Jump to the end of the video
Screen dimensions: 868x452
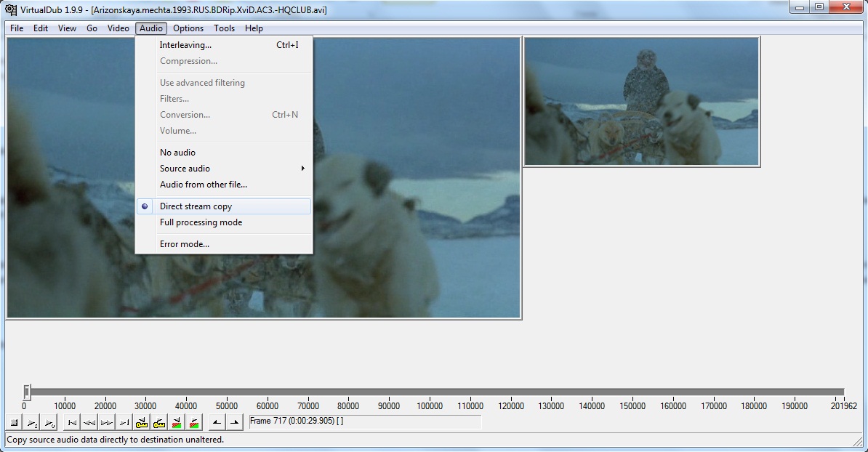point(124,423)
